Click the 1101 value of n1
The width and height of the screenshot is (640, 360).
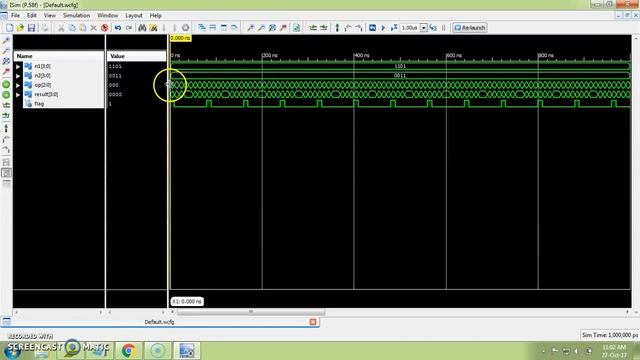click(x=115, y=66)
